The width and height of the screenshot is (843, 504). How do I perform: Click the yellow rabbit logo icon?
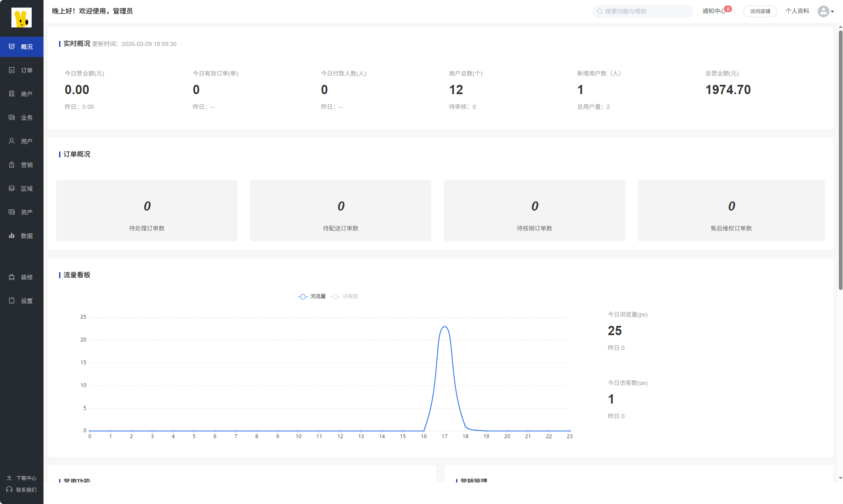click(x=21, y=18)
